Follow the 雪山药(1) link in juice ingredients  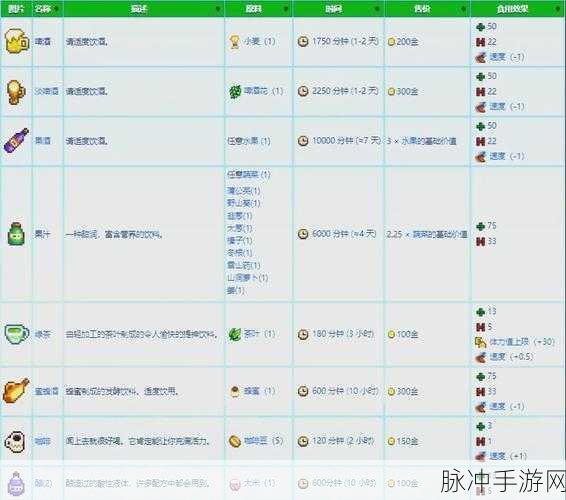(x=243, y=265)
